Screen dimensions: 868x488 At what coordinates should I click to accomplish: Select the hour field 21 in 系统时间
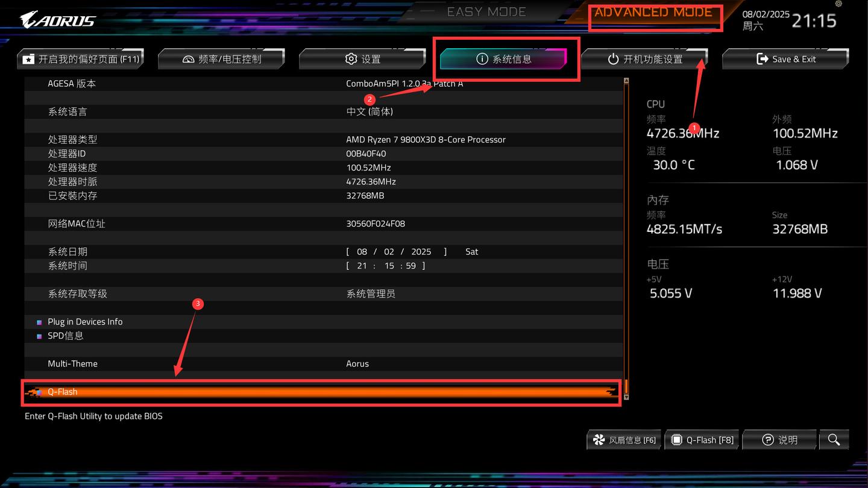tap(362, 266)
